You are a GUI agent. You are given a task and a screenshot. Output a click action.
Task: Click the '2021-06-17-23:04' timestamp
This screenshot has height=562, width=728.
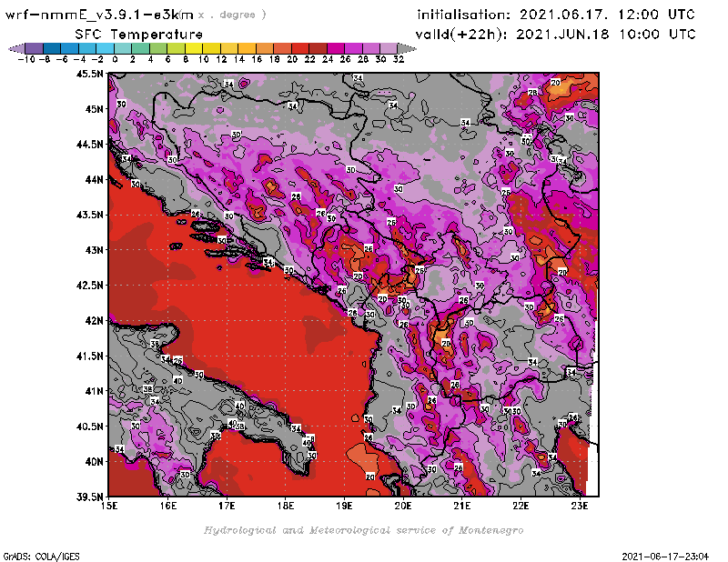pos(665,557)
